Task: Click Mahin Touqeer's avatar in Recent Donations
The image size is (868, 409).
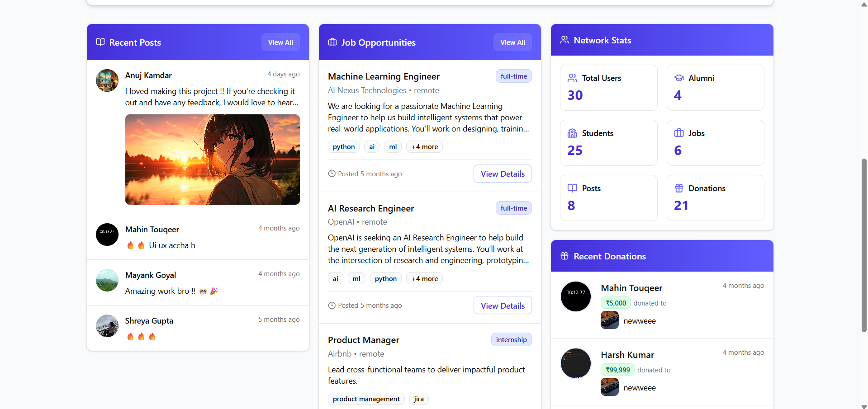Action: tap(576, 296)
